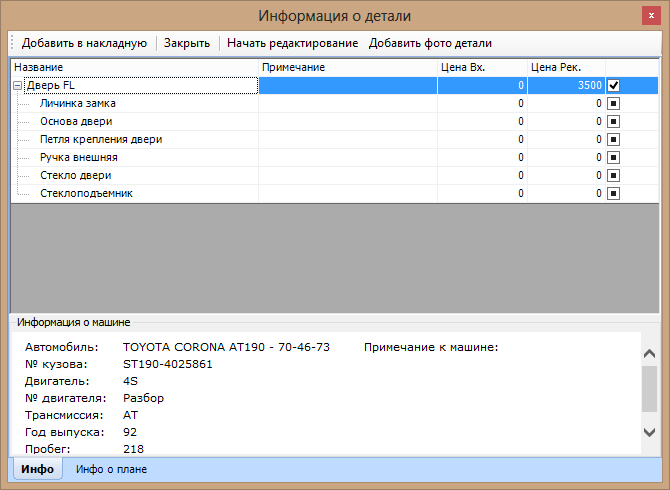The image size is (670, 490).
Task: Toggle checkbox for 'Основа двери' row
Action: point(613,121)
